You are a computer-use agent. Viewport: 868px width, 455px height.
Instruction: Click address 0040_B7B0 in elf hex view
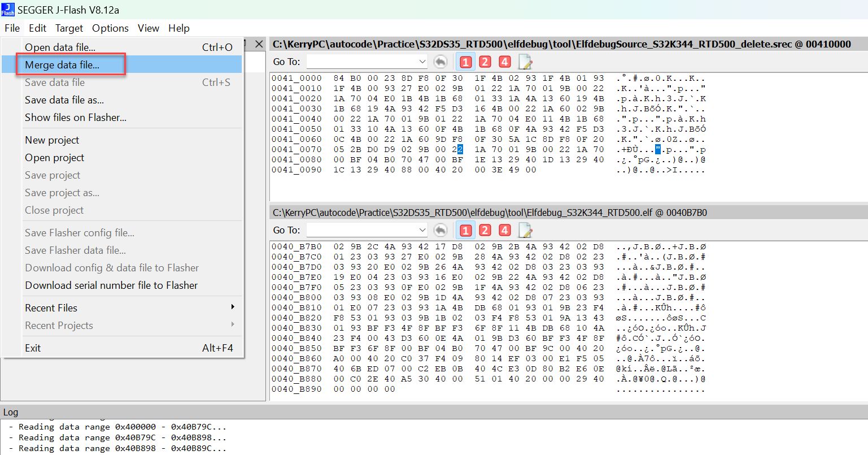pyautogui.click(x=296, y=246)
